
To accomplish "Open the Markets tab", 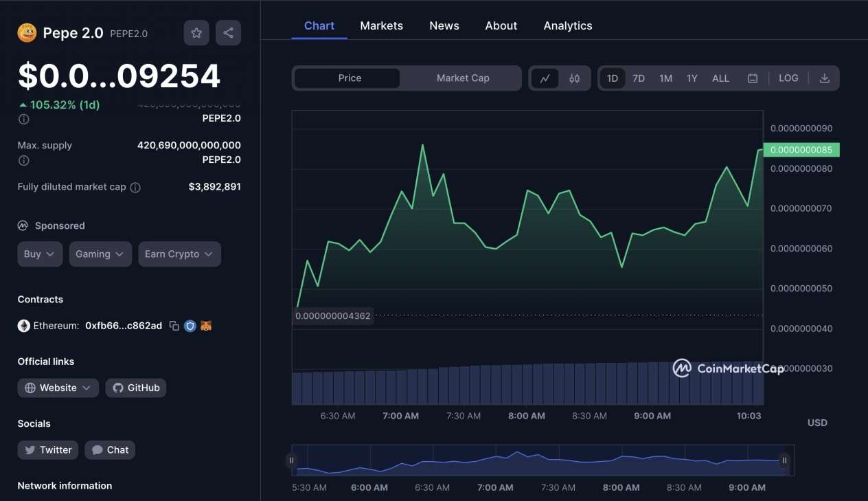I will coord(382,25).
